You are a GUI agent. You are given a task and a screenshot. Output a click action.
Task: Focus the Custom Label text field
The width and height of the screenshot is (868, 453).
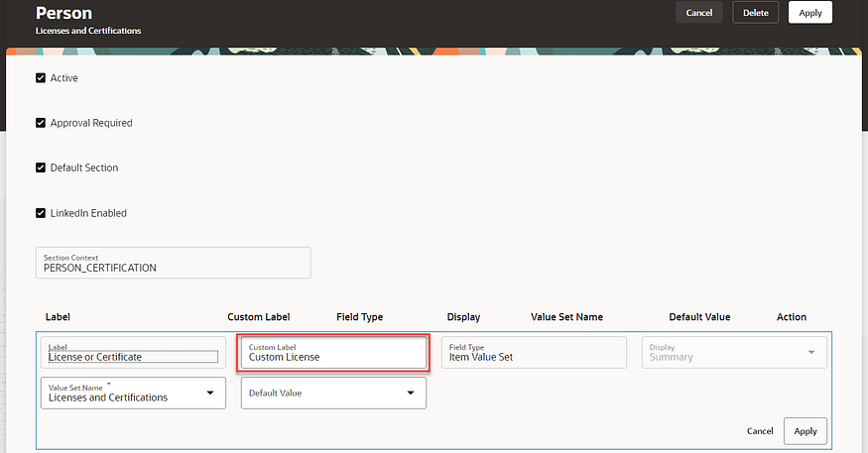coord(333,353)
